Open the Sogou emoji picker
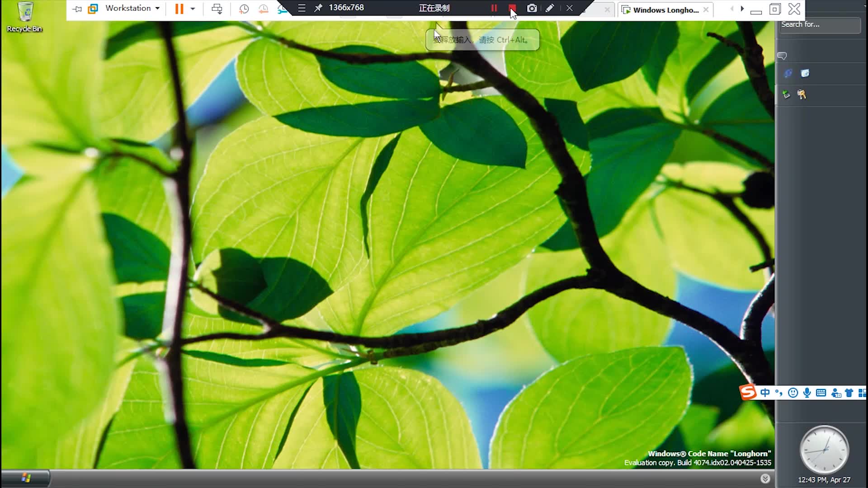This screenshot has width=868, height=488. pos(793,393)
